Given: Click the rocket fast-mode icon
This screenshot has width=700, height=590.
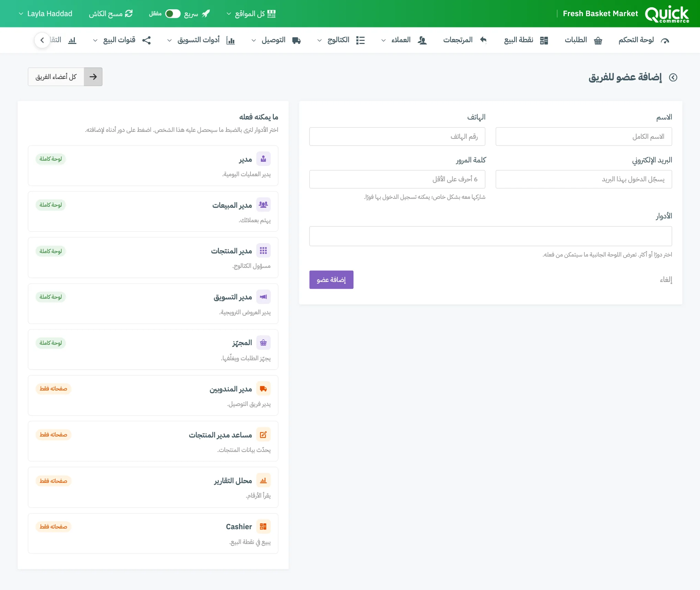Looking at the screenshot, I should pyautogui.click(x=206, y=14).
